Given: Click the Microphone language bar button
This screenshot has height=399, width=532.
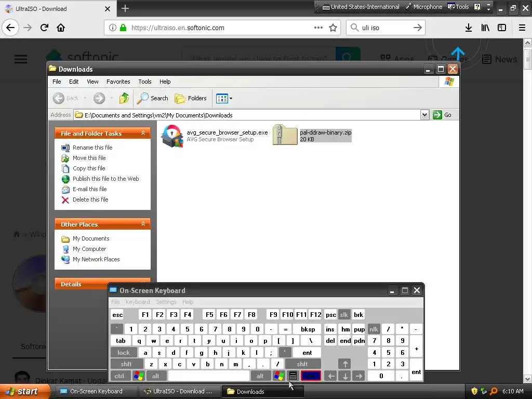Looking at the screenshot, I should point(424,7).
